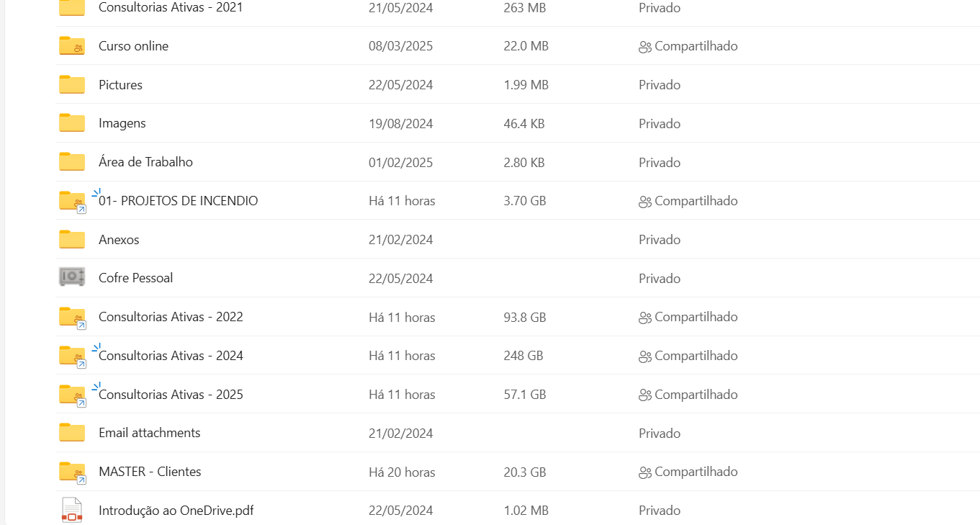Open the Área de Trabalho folder
The height and width of the screenshot is (525, 980).
pos(145,162)
